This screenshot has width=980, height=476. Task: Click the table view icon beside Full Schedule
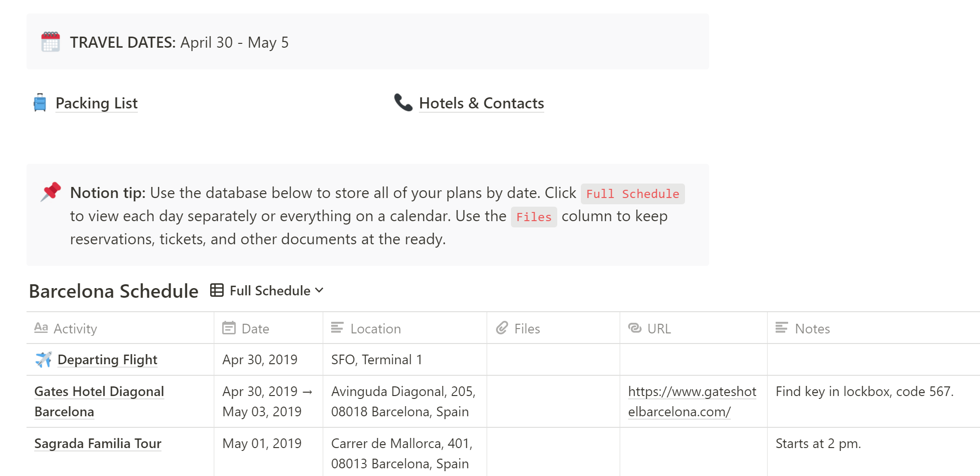pyautogui.click(x=217, y=291)
